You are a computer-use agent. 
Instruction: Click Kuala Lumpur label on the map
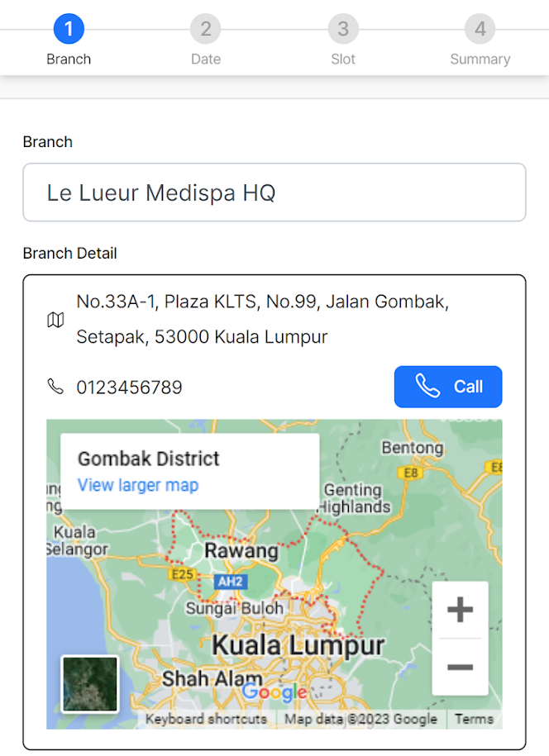[x=298, y=645]
